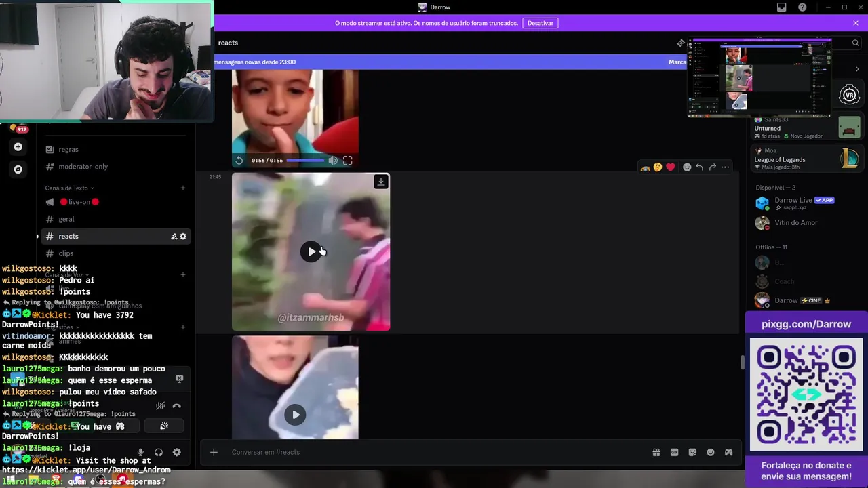Click the chat message scrollbar
This screenshot has height=488, width=868.
point(742,362)
